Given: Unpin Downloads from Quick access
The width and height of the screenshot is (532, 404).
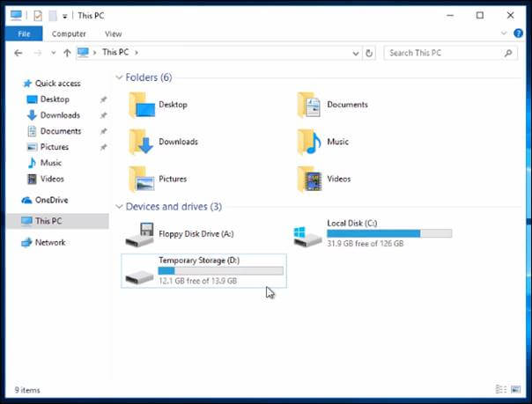Looking at the screenshot, I should (x=103, y=115).
